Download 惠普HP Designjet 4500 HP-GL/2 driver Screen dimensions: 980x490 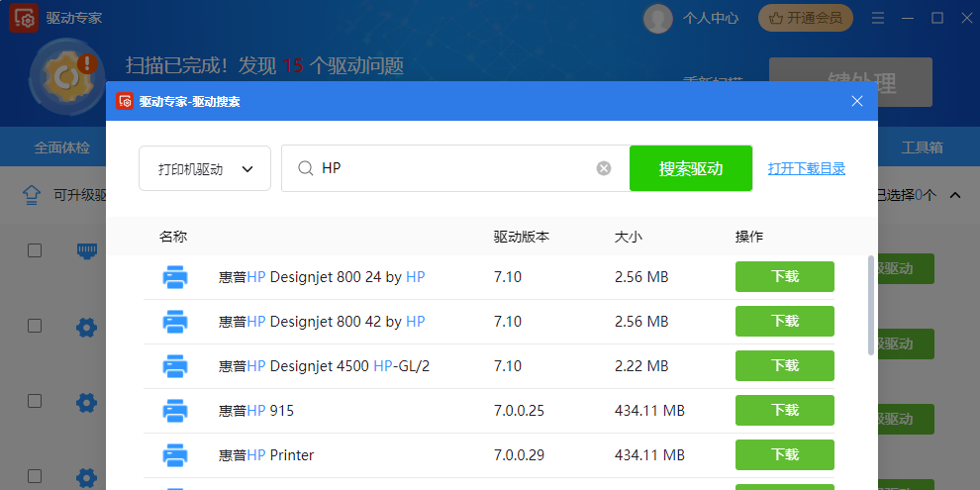(785, 365)
